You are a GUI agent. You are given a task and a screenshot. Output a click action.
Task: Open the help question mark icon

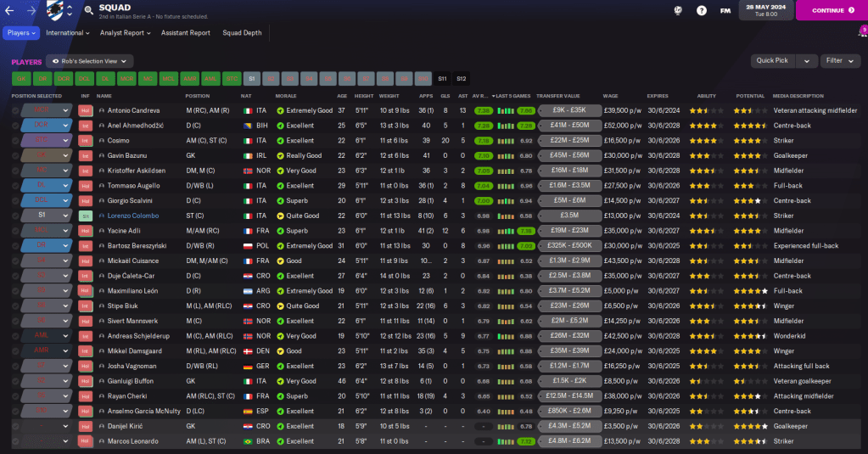pos(701,11)
